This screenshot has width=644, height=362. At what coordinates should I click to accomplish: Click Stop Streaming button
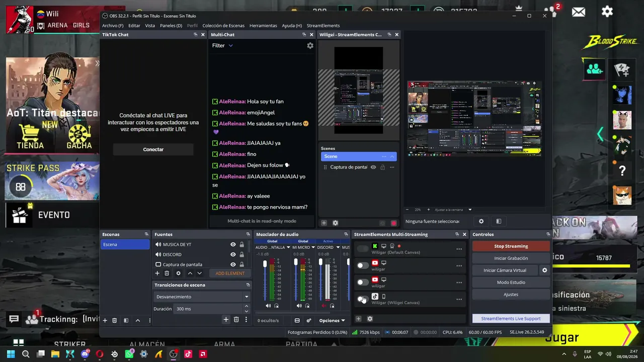tap(511, 246)
